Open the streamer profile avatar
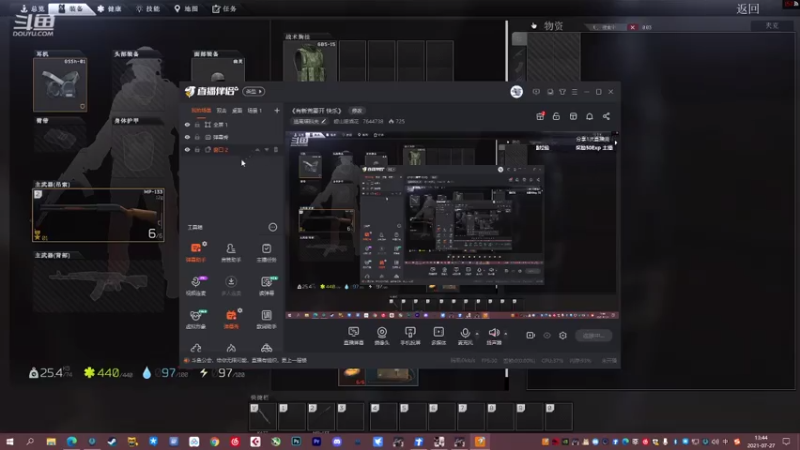Viewport: 800px width, 450px height. click(x=516, y=92)
